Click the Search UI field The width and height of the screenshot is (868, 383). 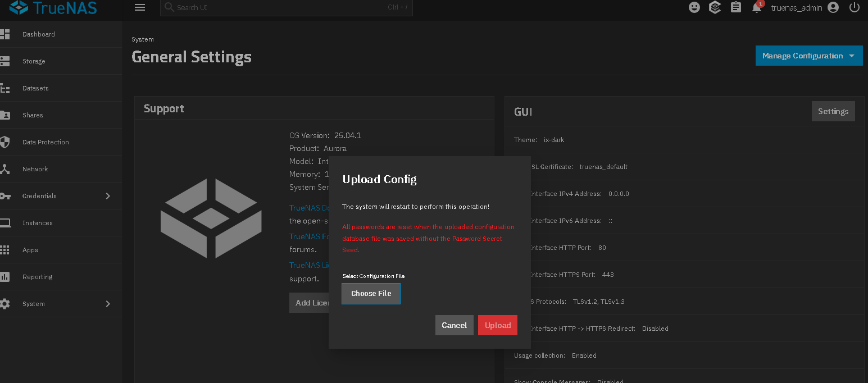tap(287, 8)
